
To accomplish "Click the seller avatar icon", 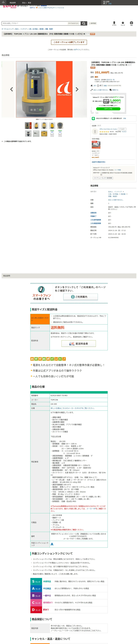I will click(95, 131).
